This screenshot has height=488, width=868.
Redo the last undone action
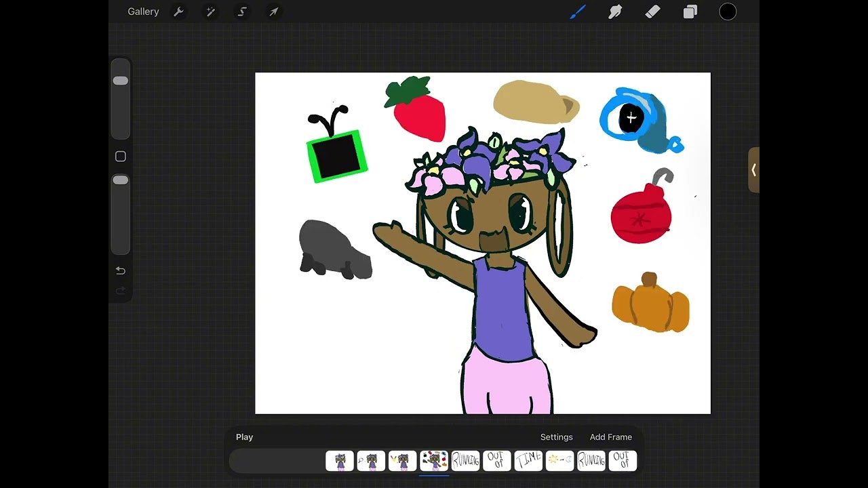[120, 291]
